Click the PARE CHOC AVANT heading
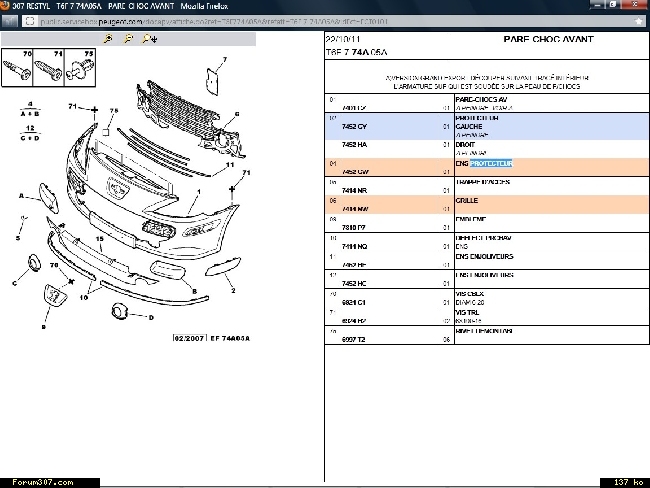The image size is (650, 488). (x=548, y=39)
